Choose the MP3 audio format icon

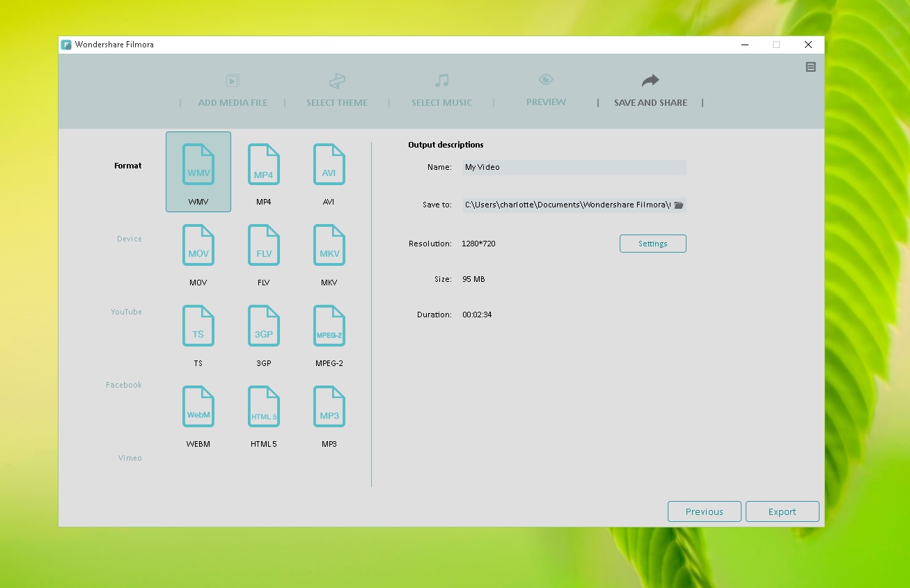tap(329, 407)
